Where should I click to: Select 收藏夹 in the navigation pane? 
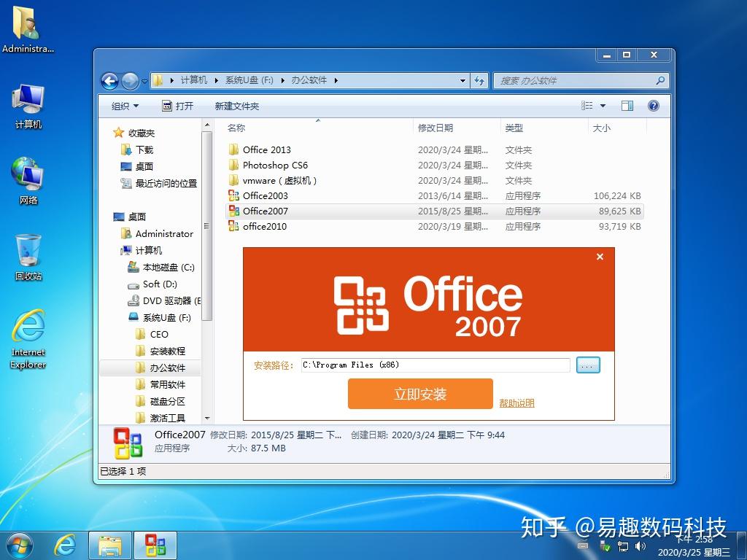(x=134, y=133)
